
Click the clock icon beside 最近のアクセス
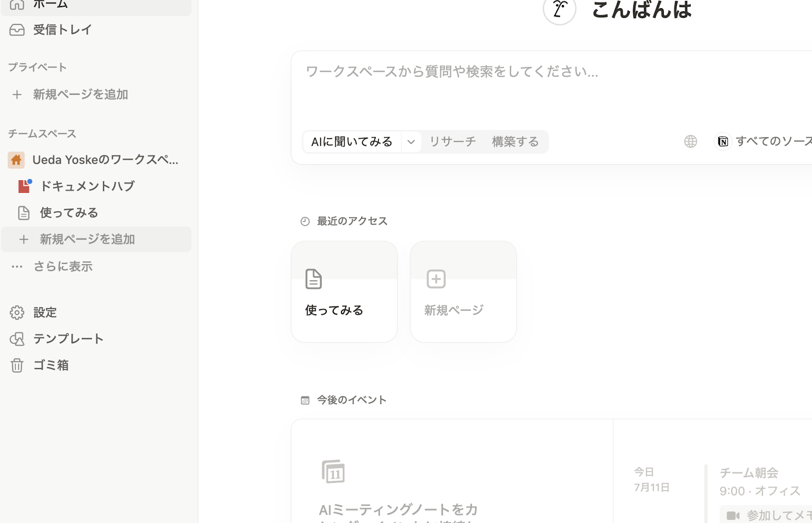point(304,221)
